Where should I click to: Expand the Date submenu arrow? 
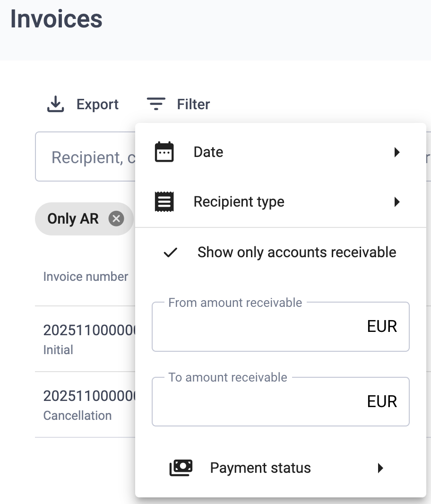click(397, 152)
